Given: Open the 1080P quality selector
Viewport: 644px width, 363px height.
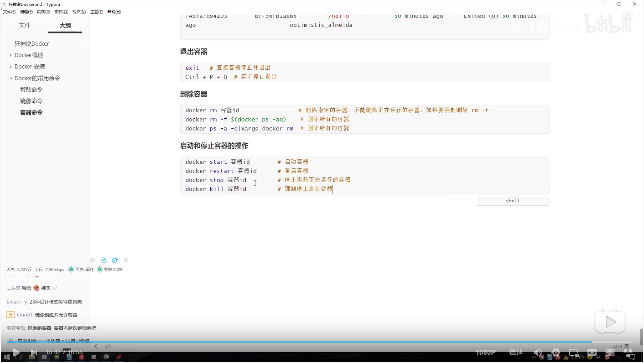Looking at the screenshot, I should (x=486, y=352).
